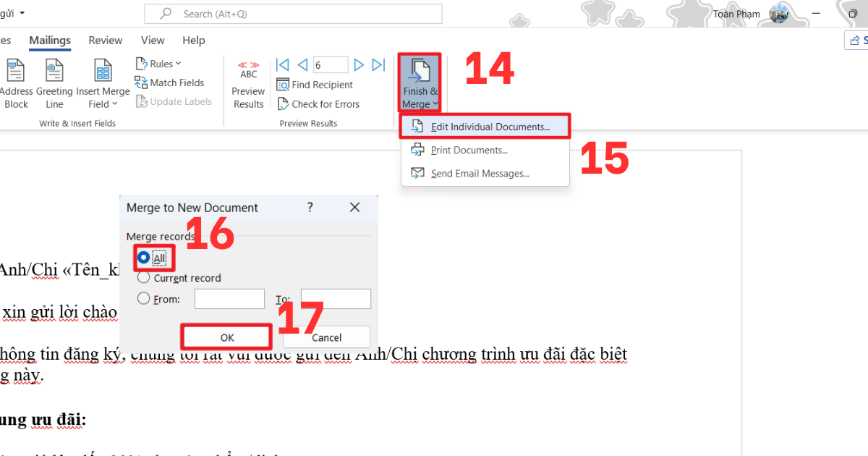This screenshot has width=868, height=456.
Task: Choose Send Email Messages menu entry
Action: click(485, 173)
